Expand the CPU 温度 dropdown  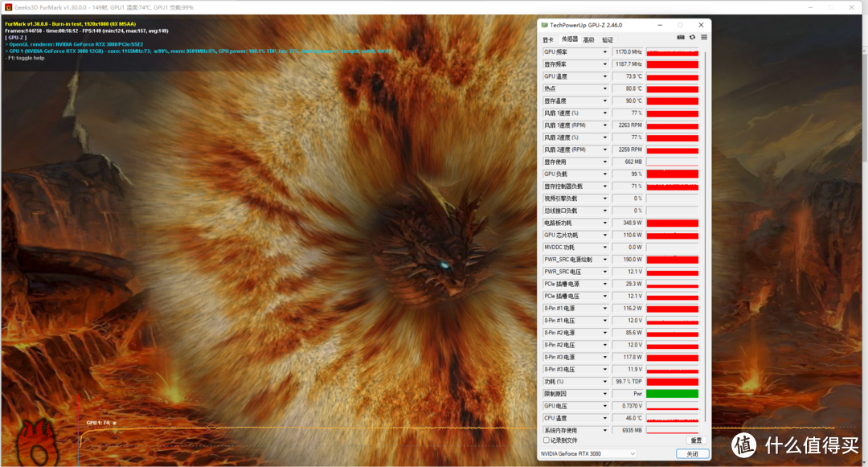click(604, 418)
